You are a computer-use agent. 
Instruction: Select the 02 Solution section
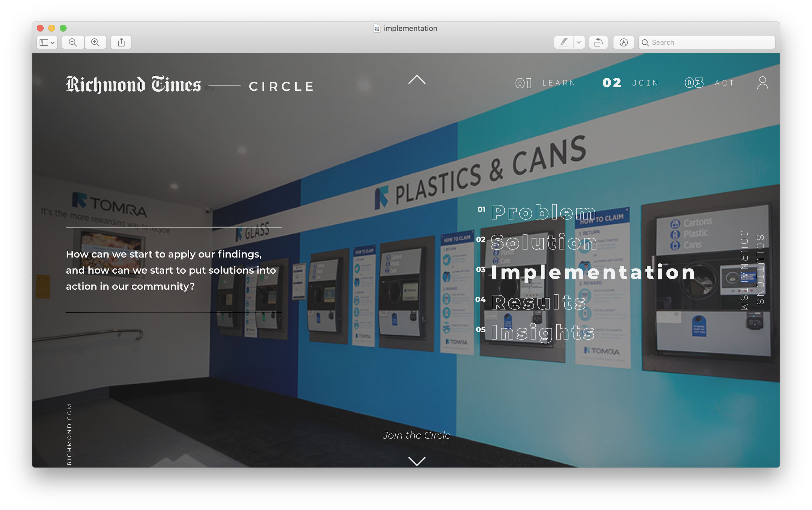click(x=537, y=242)
